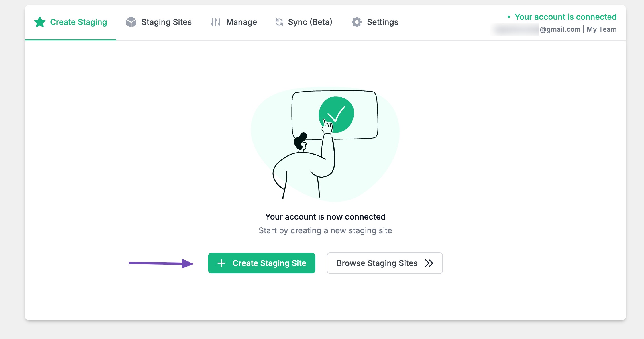644x339 pixels.
Task: Click the Manage sliders icon
Action: pyautogui.click(x=216, y=22)
